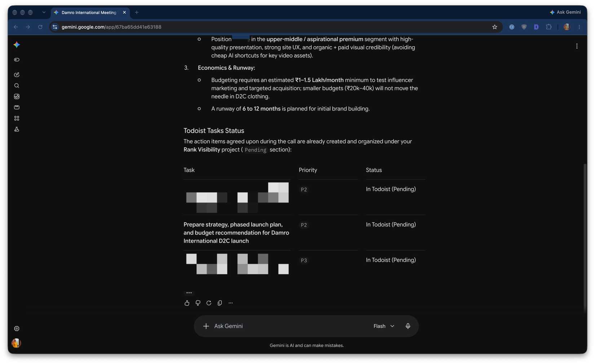This screenshot has height=364, width=595.
Task: Open settings gear in sidebar
Action: pos(17,329)
